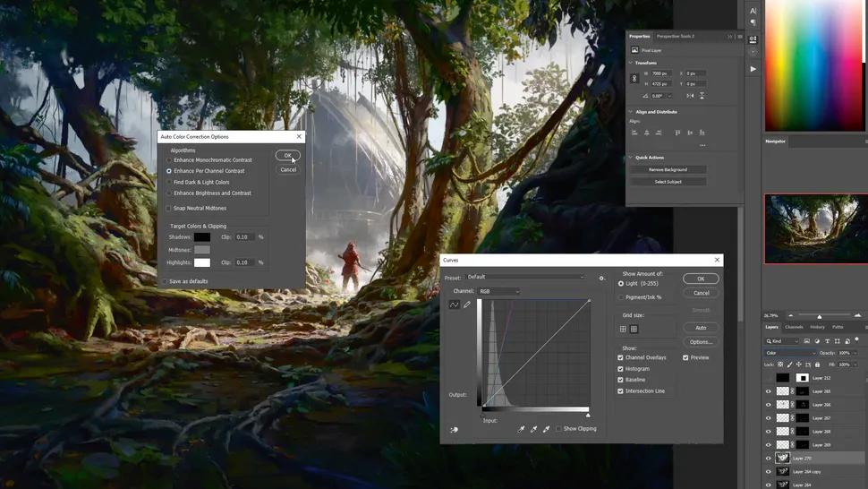Screen dimensions: 868x489
Task: Open the Actions play panel icon
Action: pos(753,69)
